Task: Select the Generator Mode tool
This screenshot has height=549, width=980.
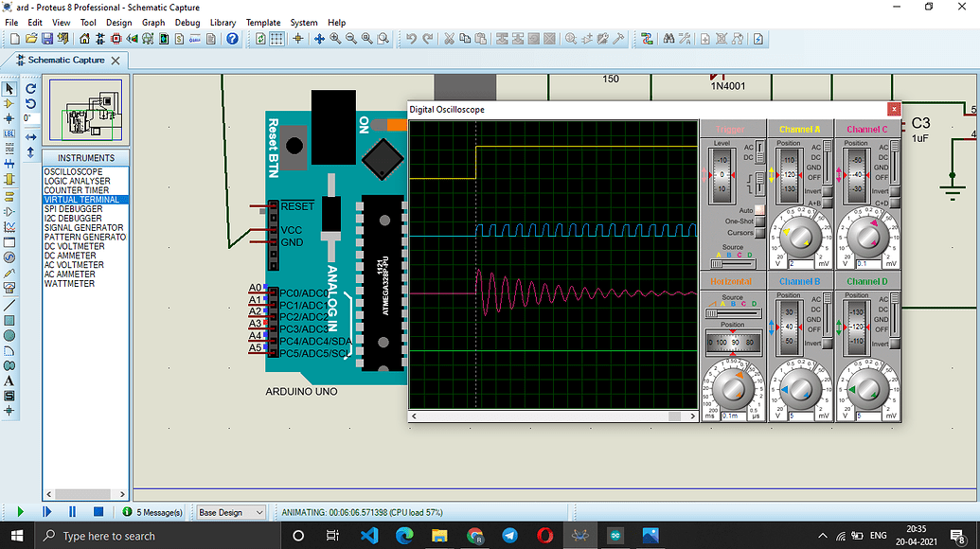Action: (x=9, y=257)
